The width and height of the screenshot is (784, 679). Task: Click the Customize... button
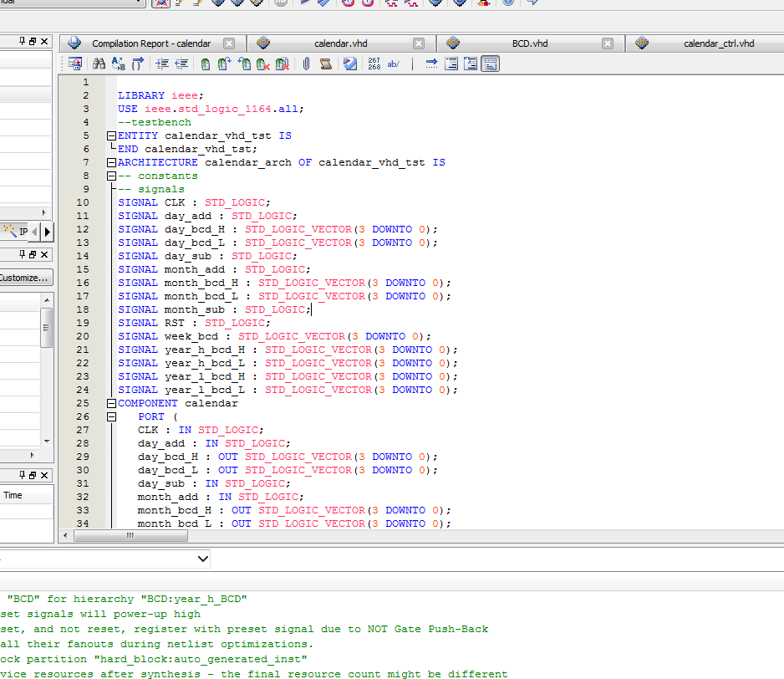click(x=25, y=278)
